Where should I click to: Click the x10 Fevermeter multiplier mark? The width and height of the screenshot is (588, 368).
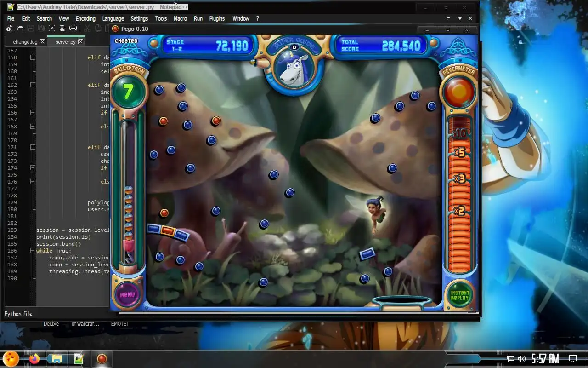[x=459, y=134]
